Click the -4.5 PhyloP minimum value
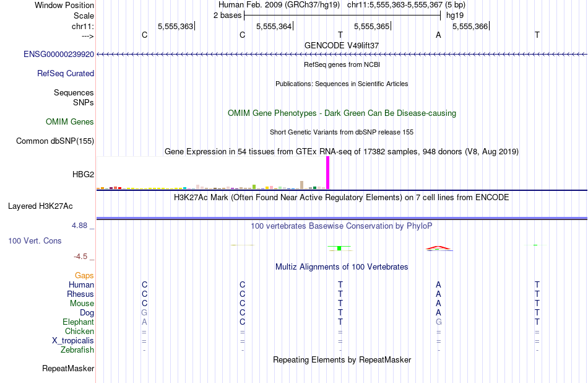This screenshot has height=383, width=588. coord(80,257)
